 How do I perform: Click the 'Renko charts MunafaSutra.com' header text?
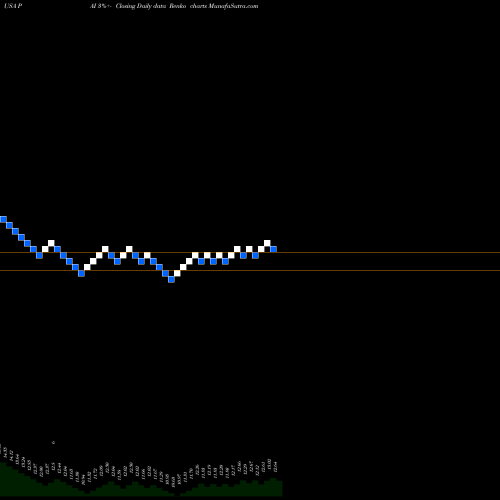214,6
